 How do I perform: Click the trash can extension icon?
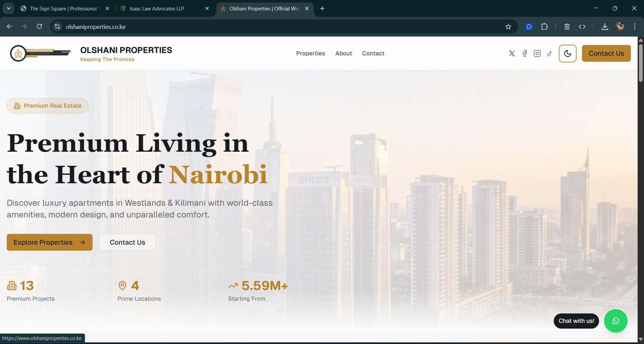[x=567, y=27]
